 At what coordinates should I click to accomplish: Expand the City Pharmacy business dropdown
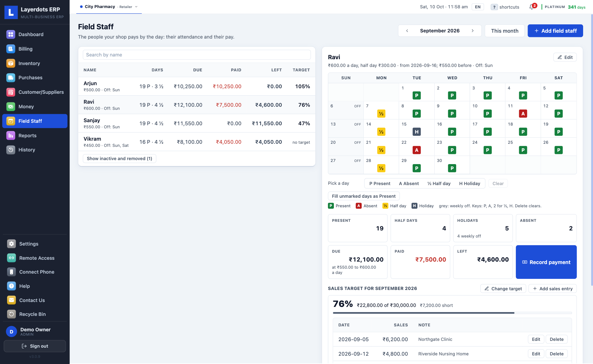pyautogui.click(x=109, y=7)
